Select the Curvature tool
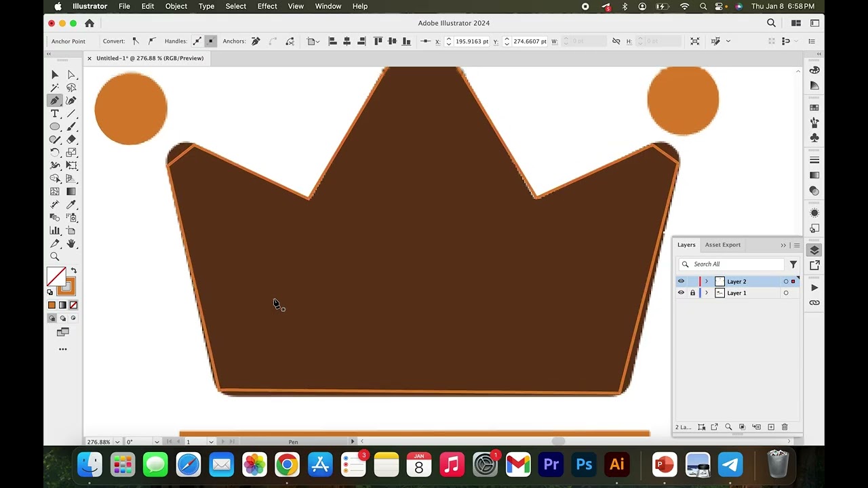The height and width of the screenshot is (488, 868). 71,100
